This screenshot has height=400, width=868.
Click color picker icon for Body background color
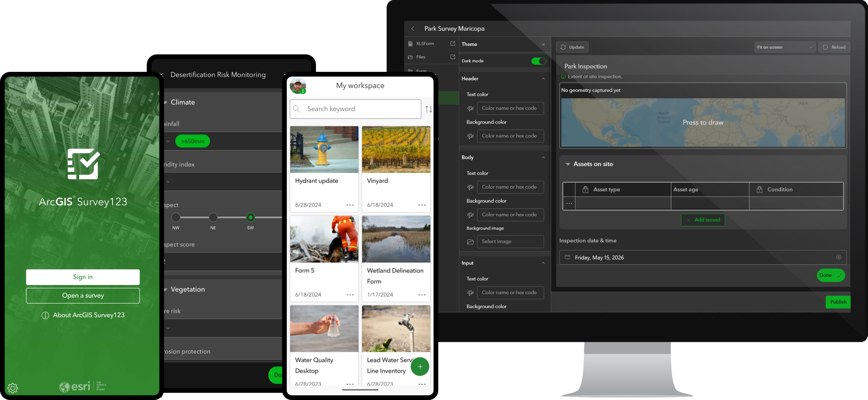click(x=470, y=215)
